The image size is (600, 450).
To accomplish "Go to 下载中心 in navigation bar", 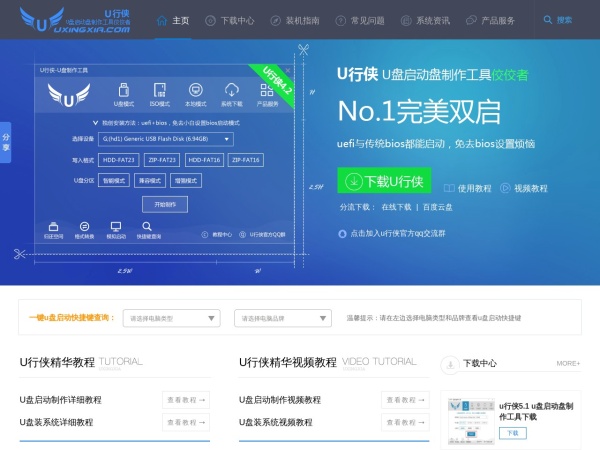I will click(230, 20).
